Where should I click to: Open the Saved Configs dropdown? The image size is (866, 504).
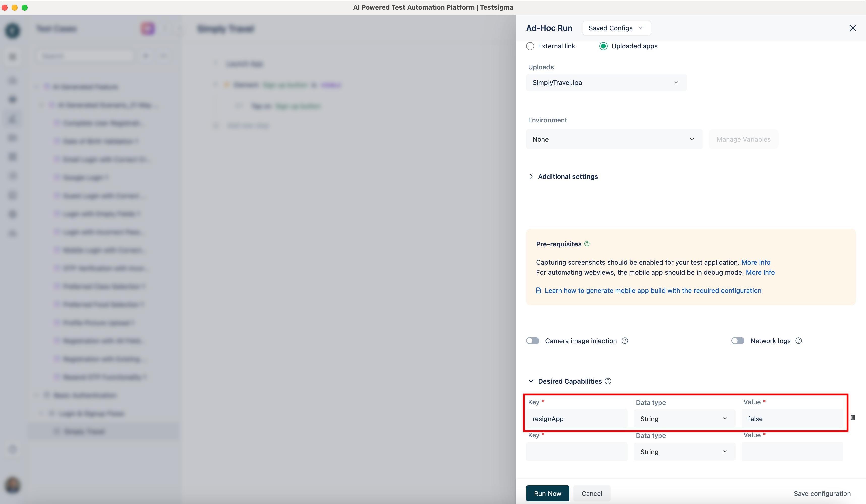617,28
